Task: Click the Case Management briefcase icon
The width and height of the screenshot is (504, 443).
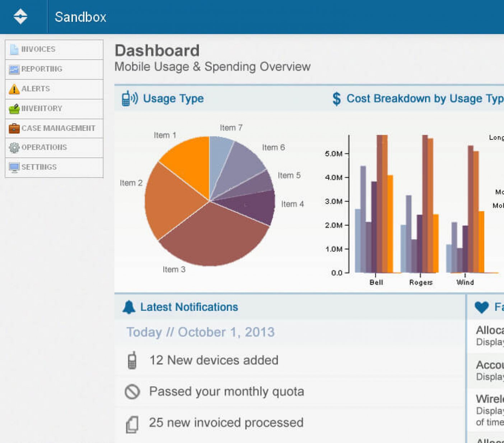Action: (x=14, y=128)
